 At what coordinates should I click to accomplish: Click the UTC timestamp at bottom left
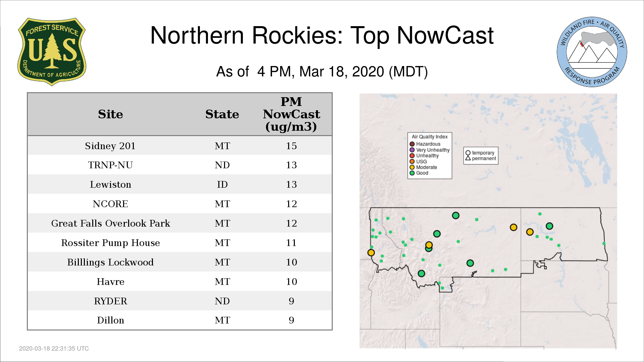(x=54, y=349)
